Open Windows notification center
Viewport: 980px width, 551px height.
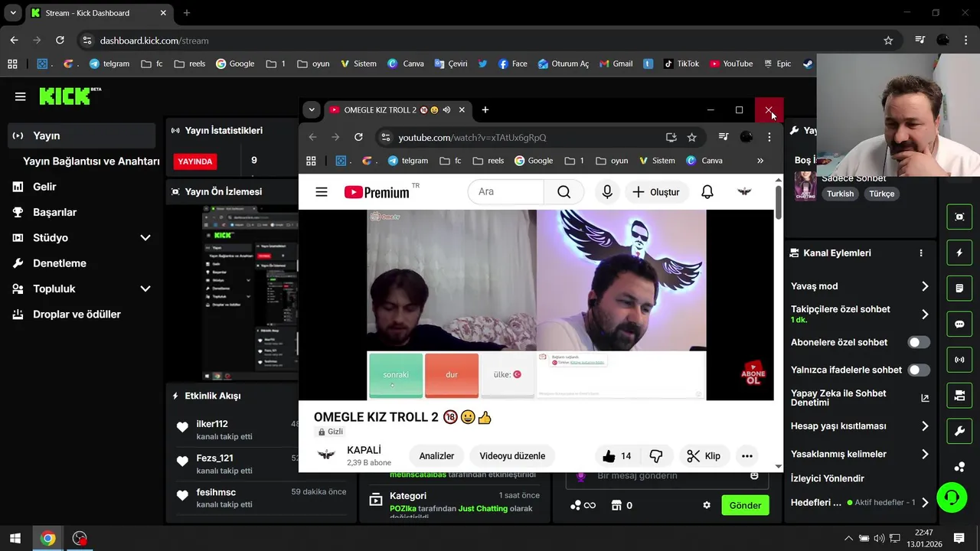(959, 539)
